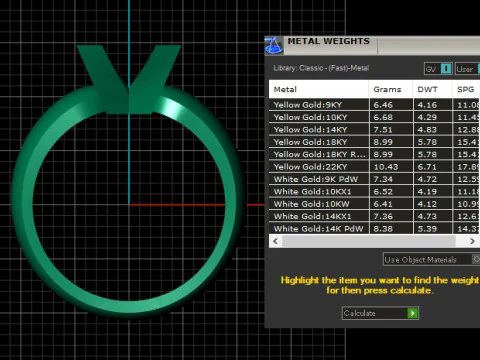
Task: Select the Yellow Gold:22KY row
Action: (374, 167)
